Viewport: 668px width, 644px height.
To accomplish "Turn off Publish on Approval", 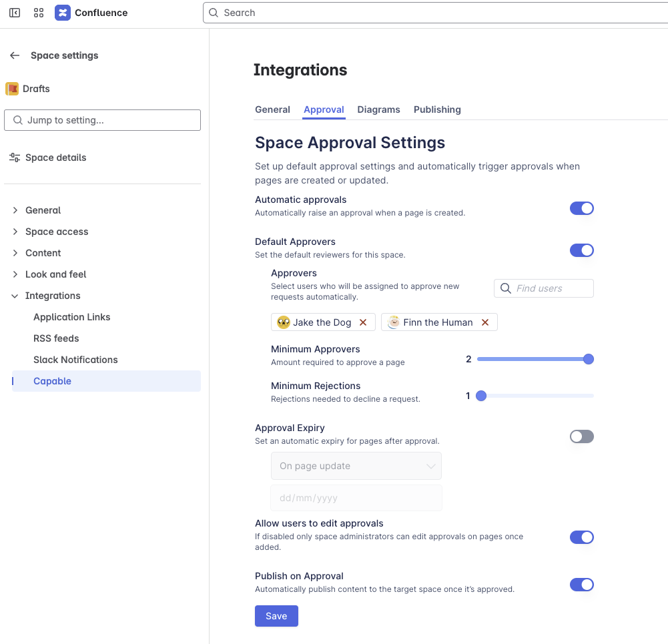I will coord(581,585).
